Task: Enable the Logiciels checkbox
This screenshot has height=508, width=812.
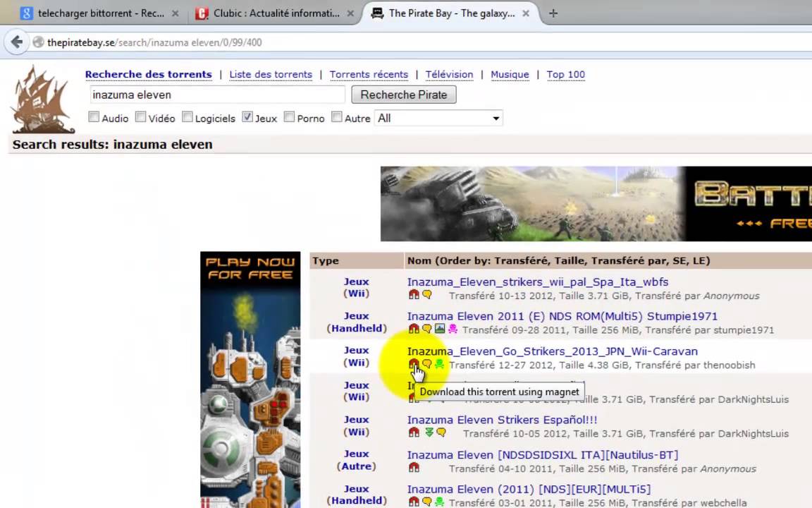Action: [187, 116]
